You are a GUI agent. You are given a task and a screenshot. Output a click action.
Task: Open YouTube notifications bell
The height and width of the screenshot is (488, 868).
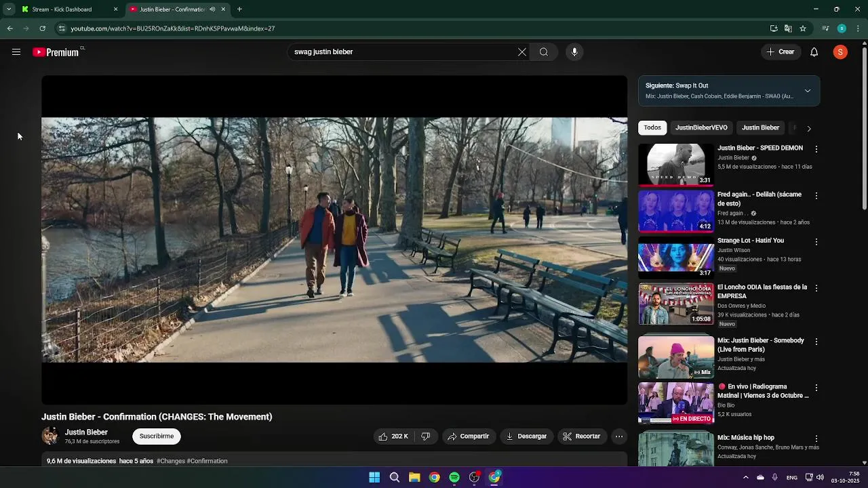tap(814, 52)
